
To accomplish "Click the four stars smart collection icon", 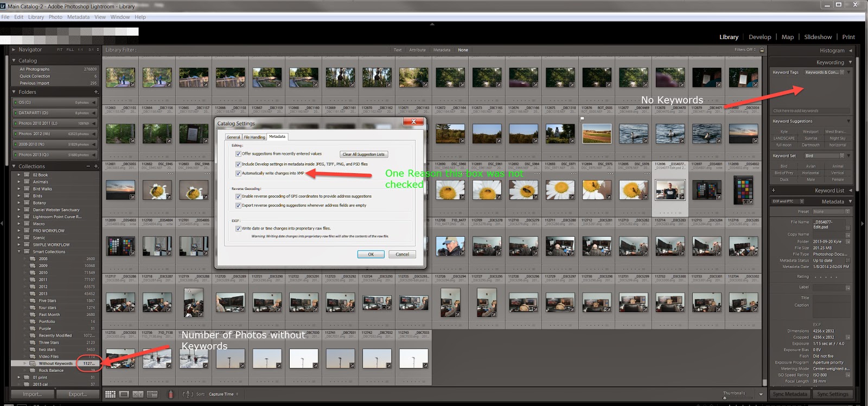I will click(x=33, y=308).
